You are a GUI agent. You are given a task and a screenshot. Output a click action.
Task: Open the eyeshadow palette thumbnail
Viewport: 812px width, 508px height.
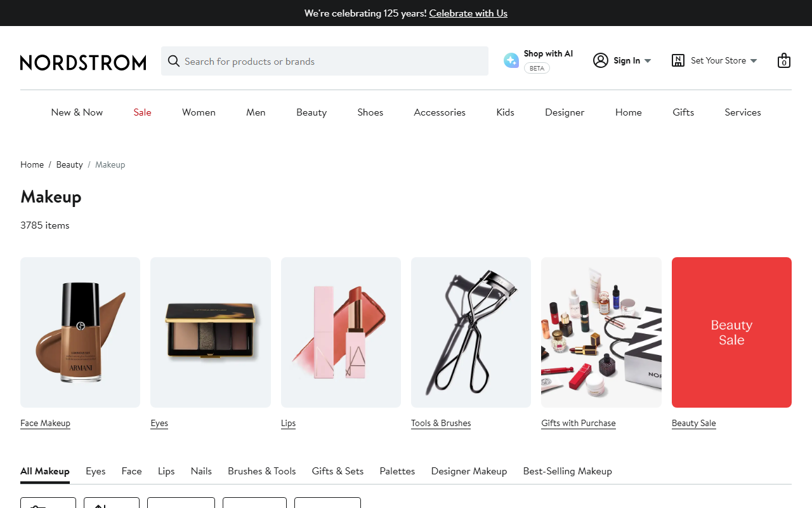pyautogui.click(x=211, y=332)
